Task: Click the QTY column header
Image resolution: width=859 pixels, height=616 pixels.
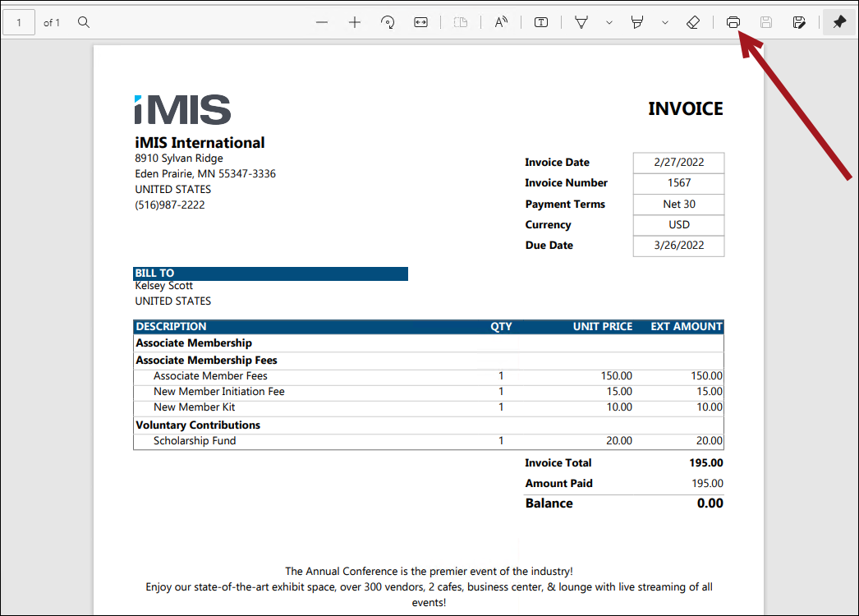Action: [501, 327]
